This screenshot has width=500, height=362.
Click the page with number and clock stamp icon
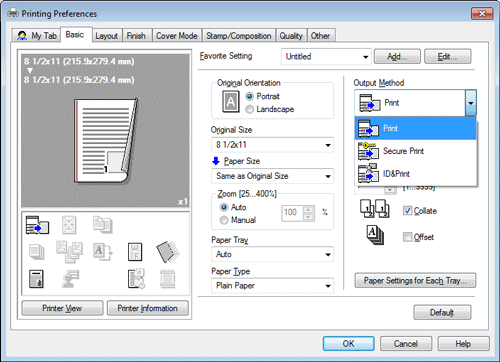click(x=136, y=278)
